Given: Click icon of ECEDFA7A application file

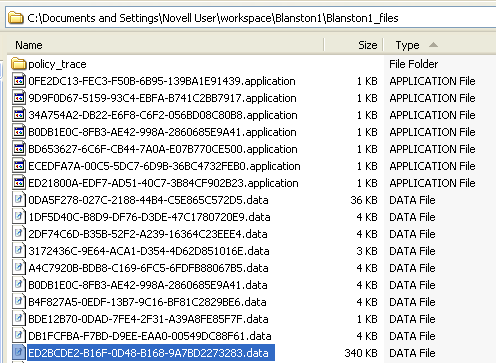Looking at the screenshot, I should (19, 166).
